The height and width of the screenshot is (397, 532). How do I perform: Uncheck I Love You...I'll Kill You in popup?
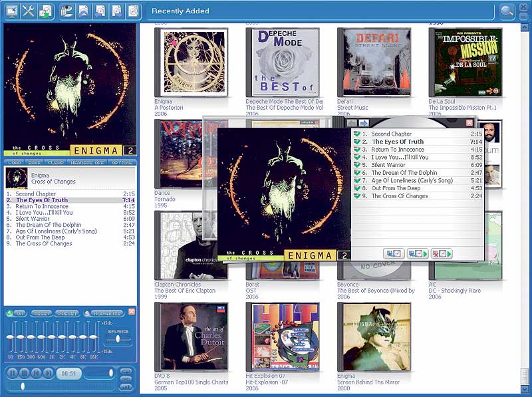[x=357, y=158]
